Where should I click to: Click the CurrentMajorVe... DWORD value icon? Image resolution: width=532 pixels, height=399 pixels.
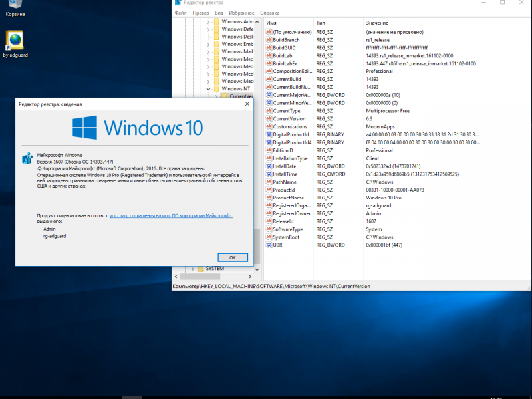coord(269,95)
